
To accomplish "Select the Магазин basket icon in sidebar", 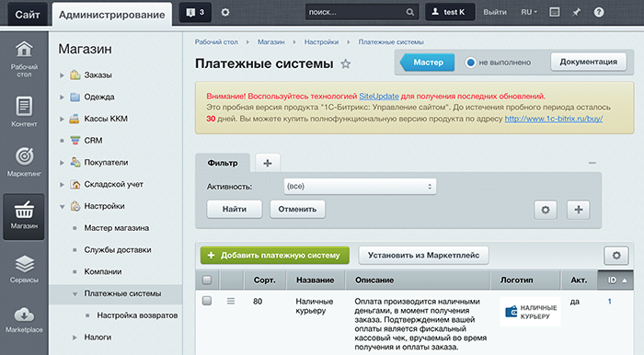I will tap(24, 210).
